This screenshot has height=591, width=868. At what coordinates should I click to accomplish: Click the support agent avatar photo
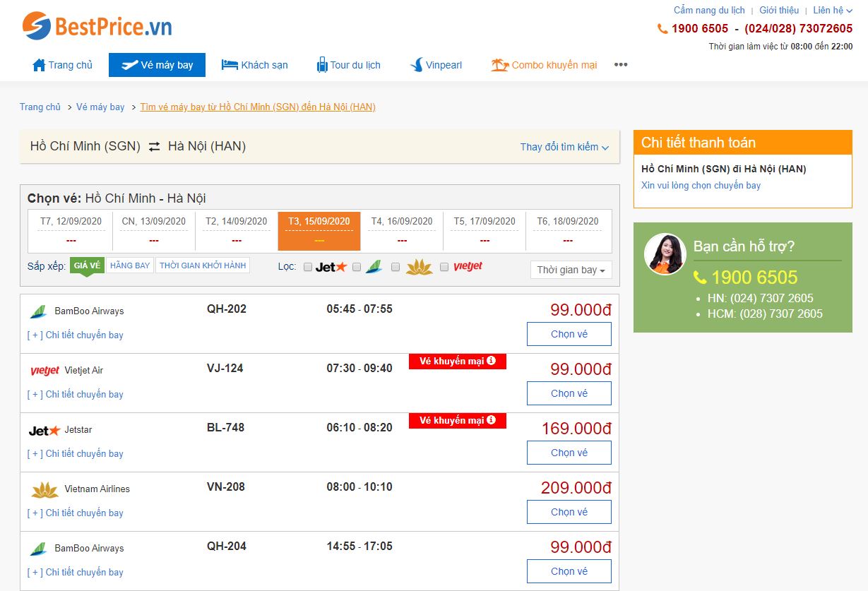665,254
